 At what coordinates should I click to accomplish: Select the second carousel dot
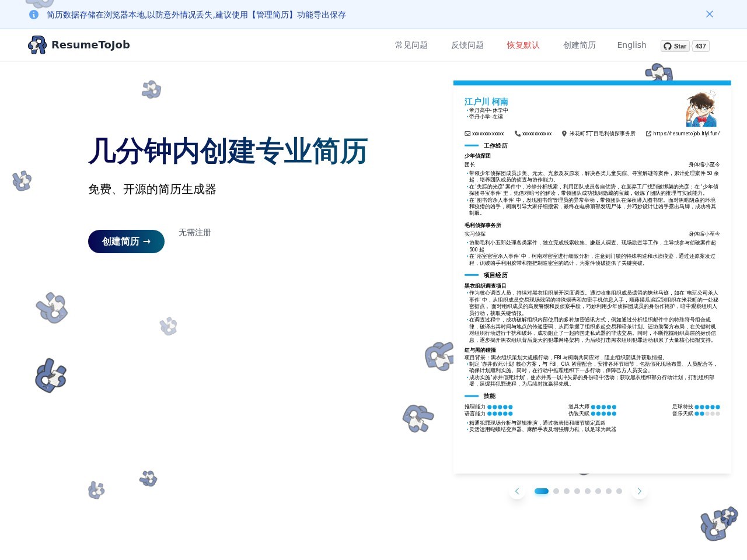click(556, 491)
